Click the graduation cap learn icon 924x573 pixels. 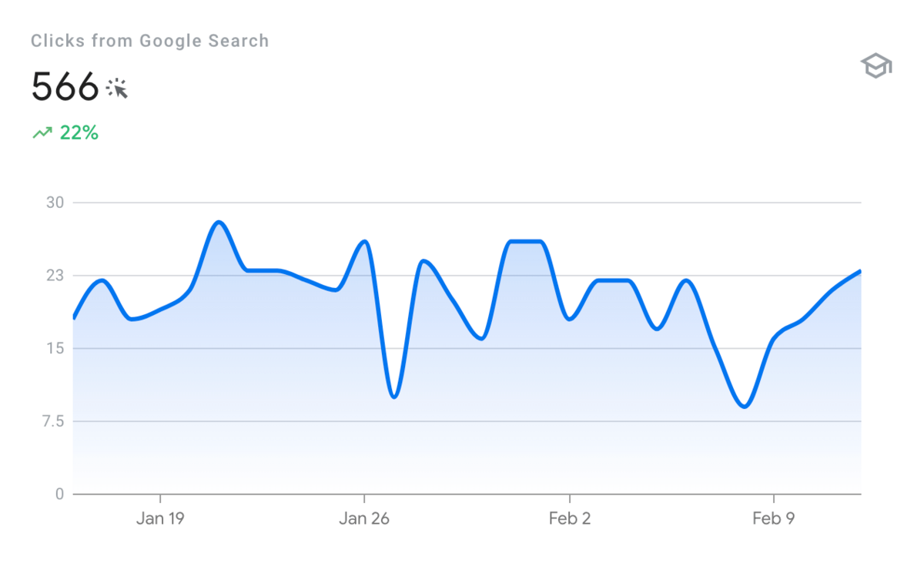click(875, 66)
